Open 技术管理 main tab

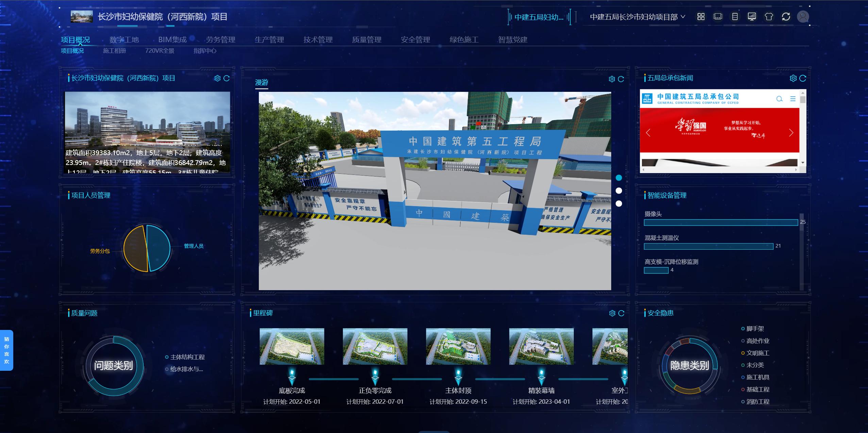pos(318,40)
